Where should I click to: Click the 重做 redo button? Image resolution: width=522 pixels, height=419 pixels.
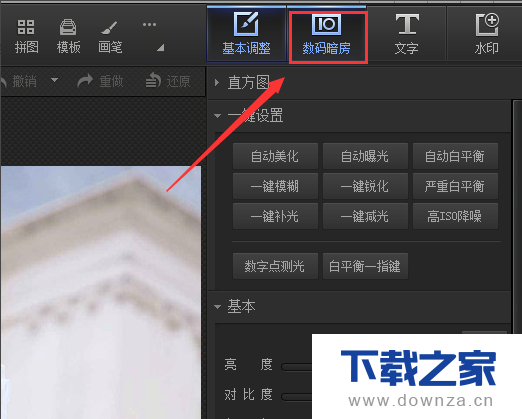pyautogui.click(x=100, y=81)
